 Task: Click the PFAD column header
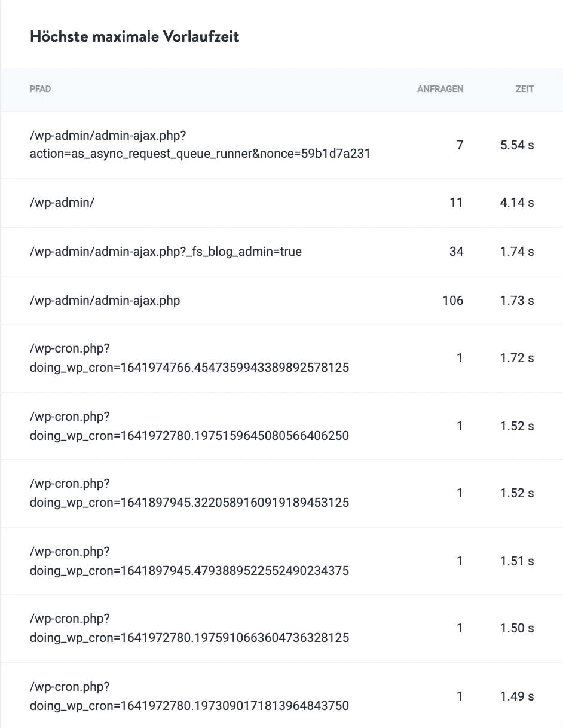(40, 89)
